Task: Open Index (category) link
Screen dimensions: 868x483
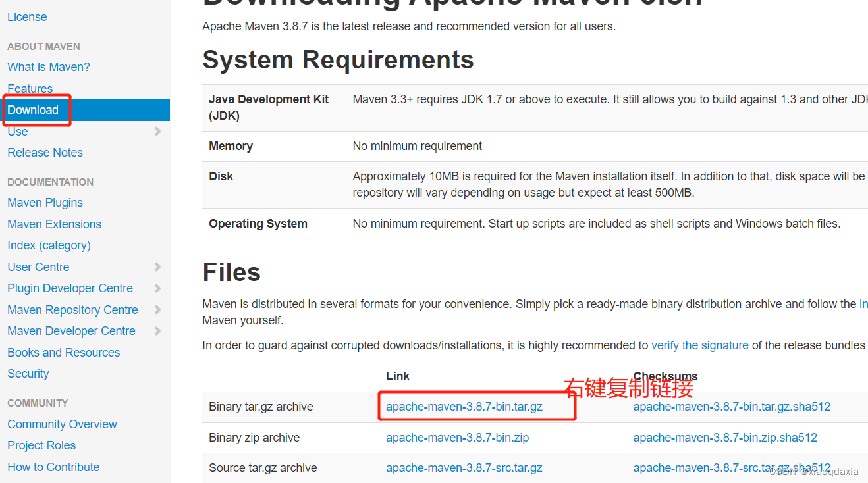Action: pyautogui.click(x=49, y=245)
